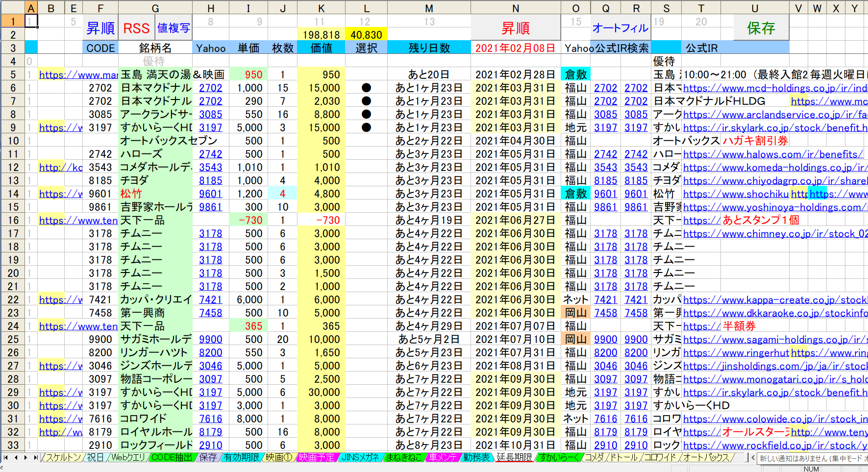868x472 pixels.
Task: Select the 玉島 満天の湯＆映画 cell
Action: 155,75
